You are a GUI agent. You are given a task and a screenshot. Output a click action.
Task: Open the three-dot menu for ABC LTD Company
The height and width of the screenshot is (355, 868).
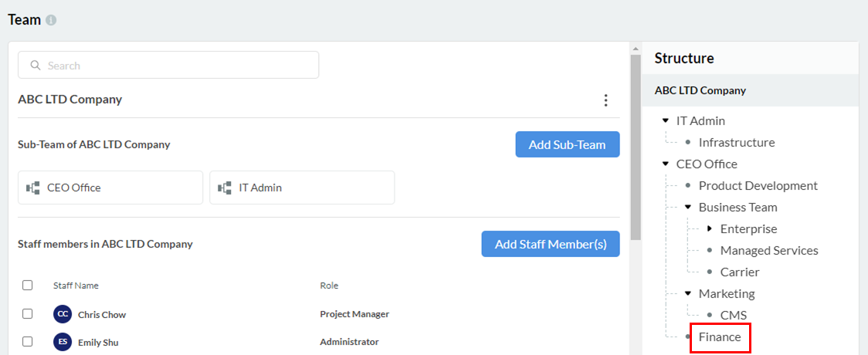coord(605,100)
